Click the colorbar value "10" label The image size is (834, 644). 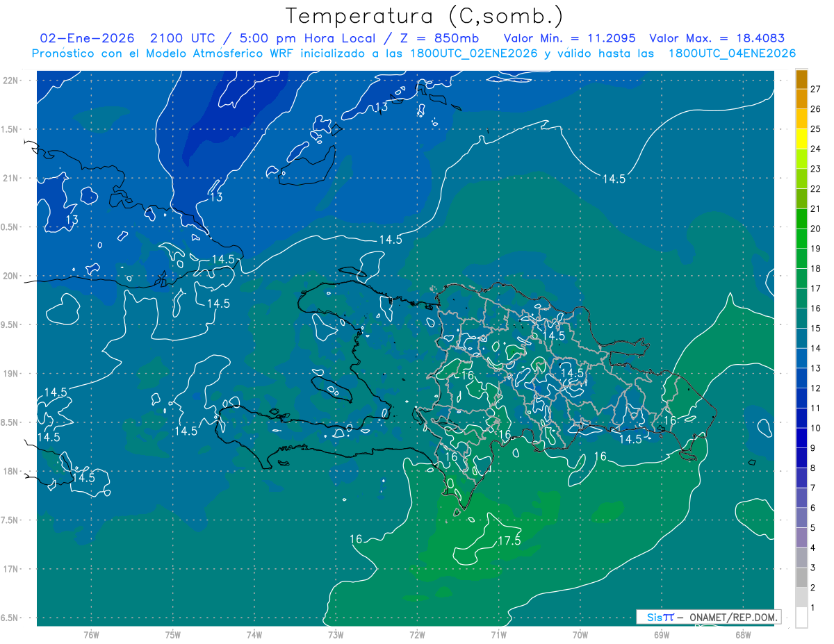(816, 429)
